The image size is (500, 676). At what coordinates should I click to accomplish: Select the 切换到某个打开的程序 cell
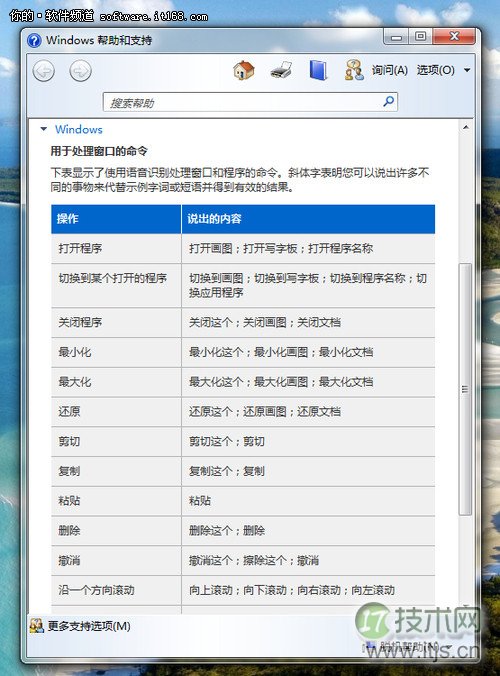(x=116, y=286)
